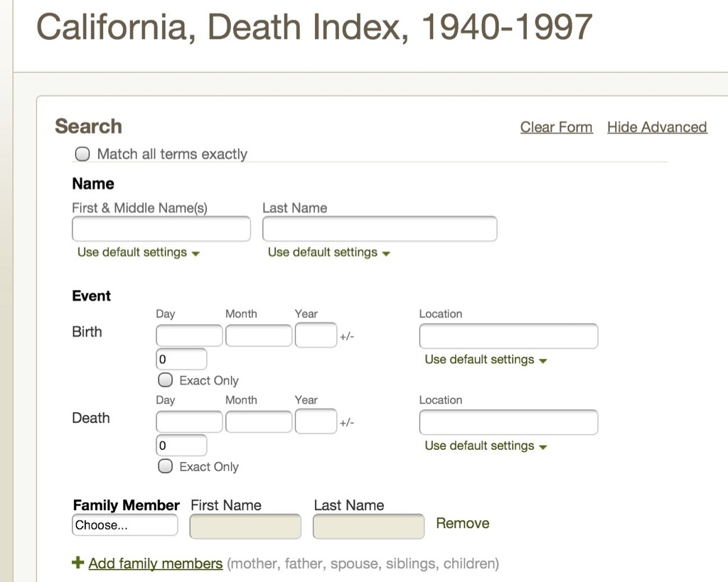This screenshot has width=728, height=582.
Task: Check Exact Only under Birth date
Action: coord(165,380)
